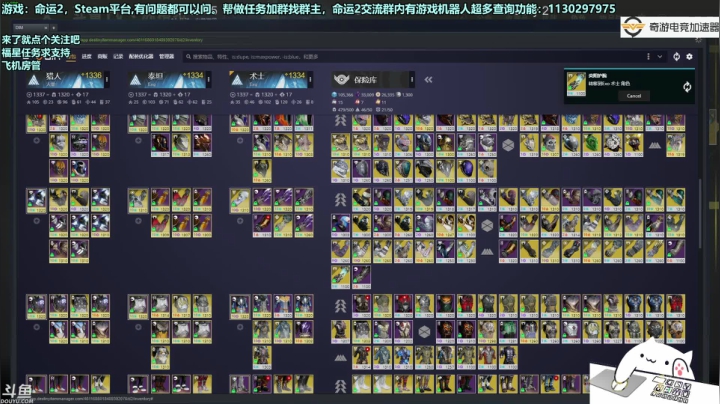Refresh Destiny data with the header sync icon
The width and height of the screenshot is (720, 404).
point(676,56)
